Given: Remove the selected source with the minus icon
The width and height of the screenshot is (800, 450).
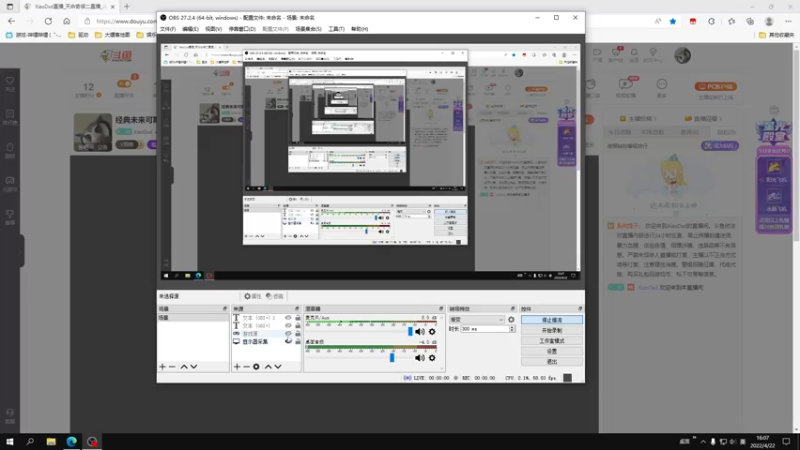Looking at the screenshot, I should (246, 366).
